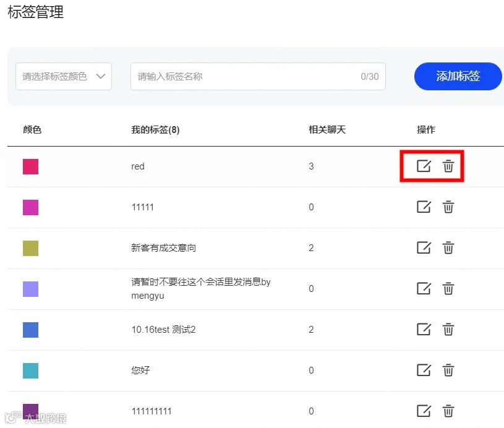Open the tag color dropdown
Screen dimensions: 504x428
(64, 77)
